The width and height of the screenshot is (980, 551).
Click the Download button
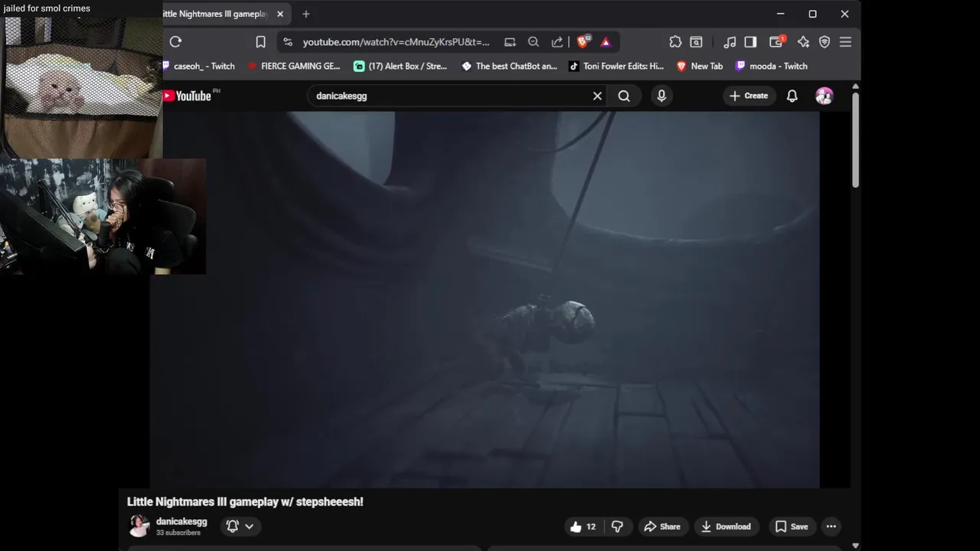(726, 527)
